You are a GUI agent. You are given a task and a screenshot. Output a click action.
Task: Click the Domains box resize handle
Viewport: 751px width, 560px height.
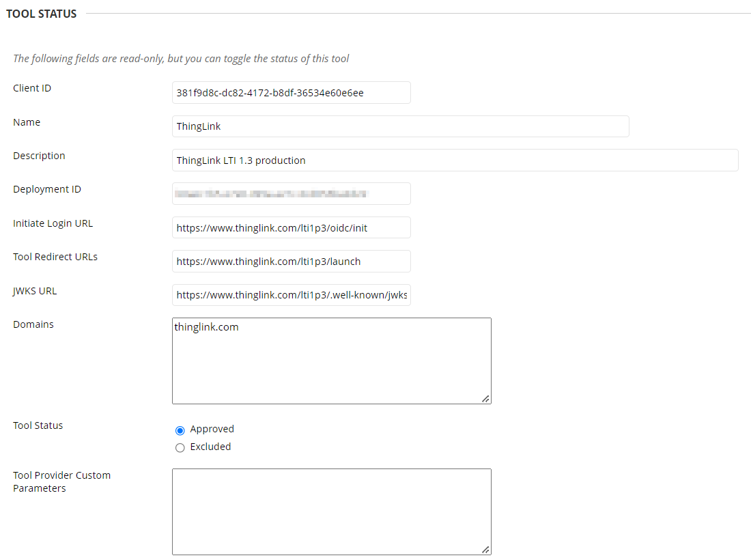pos(485,399)
